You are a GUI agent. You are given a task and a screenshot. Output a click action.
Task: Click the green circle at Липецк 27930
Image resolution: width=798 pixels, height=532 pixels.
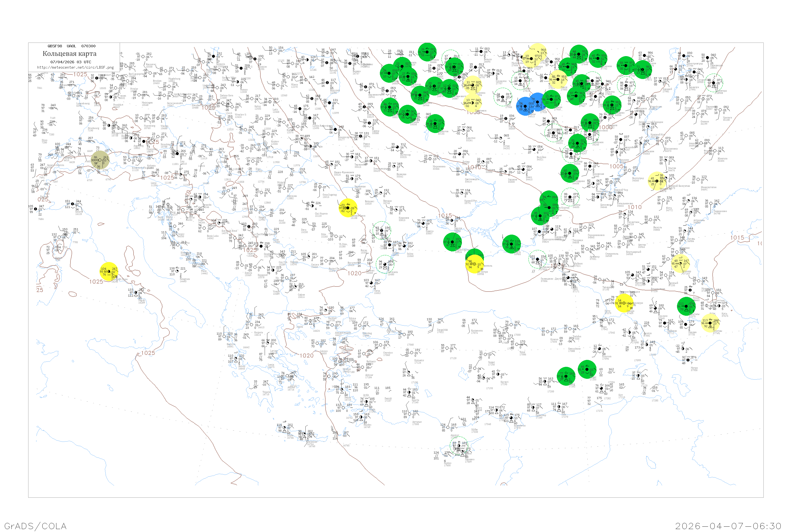(552, 99)
